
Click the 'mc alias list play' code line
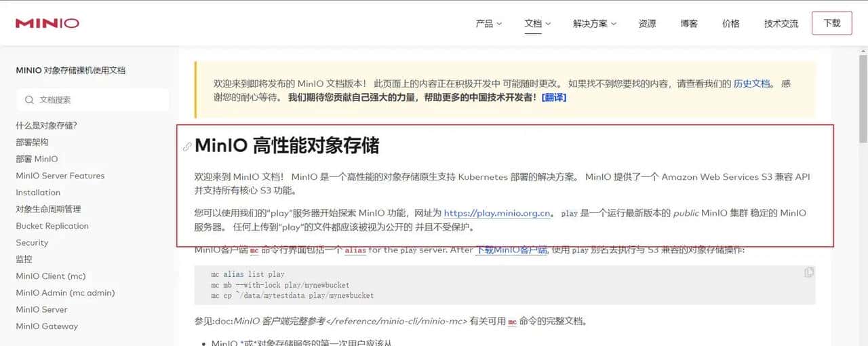click(248, 275)
